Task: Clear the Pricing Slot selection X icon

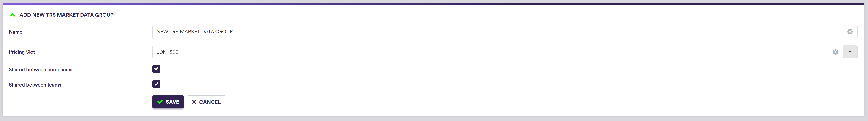Action: [x=835, y=52]
